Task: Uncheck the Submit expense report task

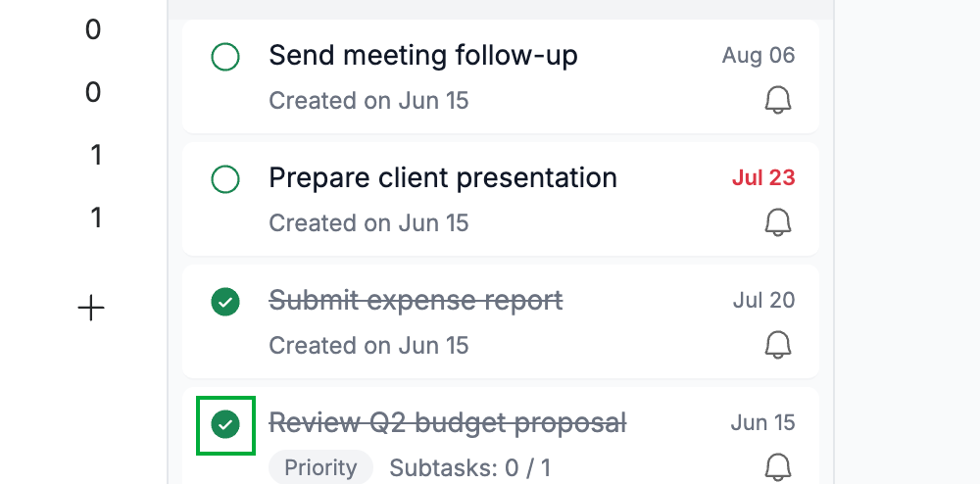Action: click(225, 303)
